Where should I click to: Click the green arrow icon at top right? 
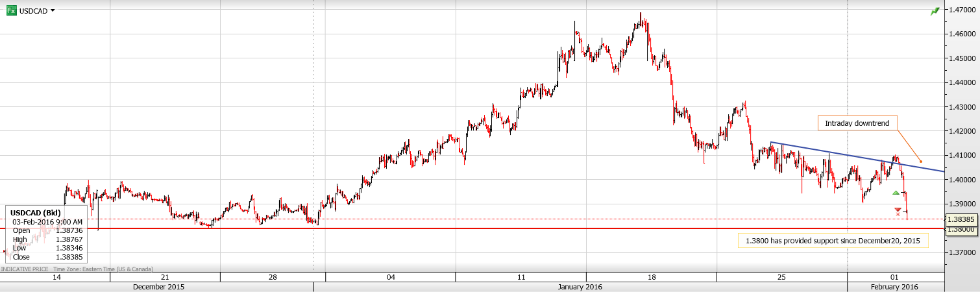[935, 11]
